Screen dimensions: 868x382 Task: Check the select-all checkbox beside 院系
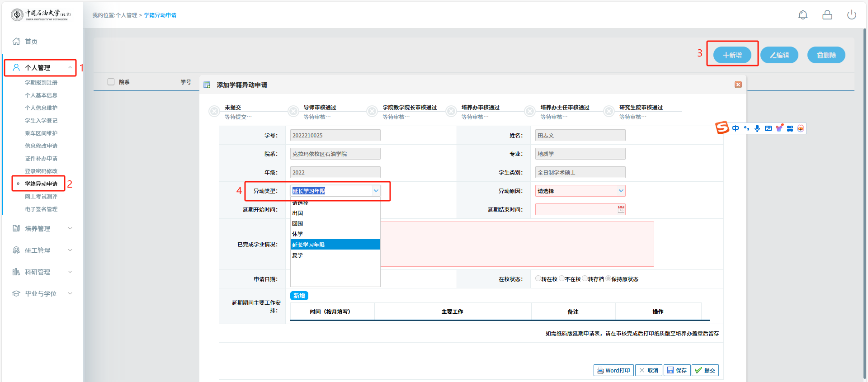[x=111, y=82]
